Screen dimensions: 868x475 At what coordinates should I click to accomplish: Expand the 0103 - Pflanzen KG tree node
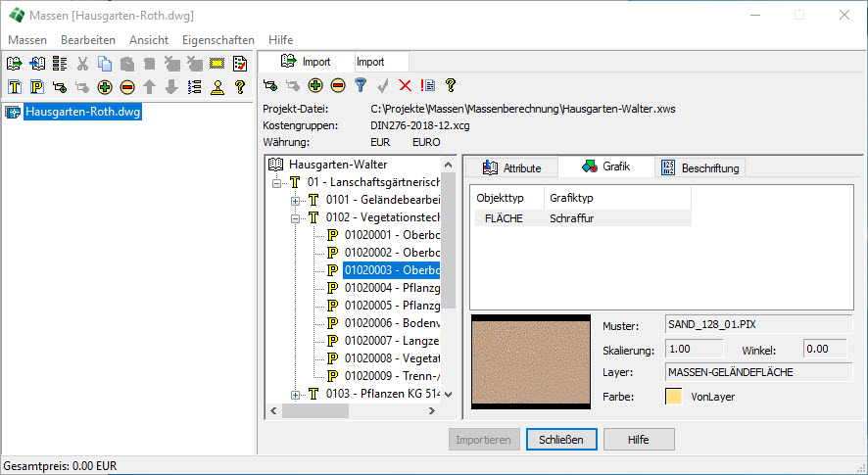(x=297, y=394)
